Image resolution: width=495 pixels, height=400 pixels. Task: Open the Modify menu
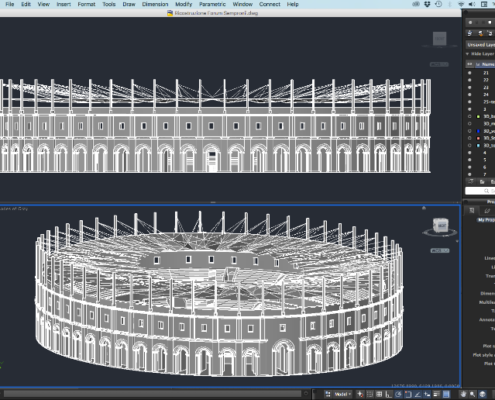click(x=184, y=4)
